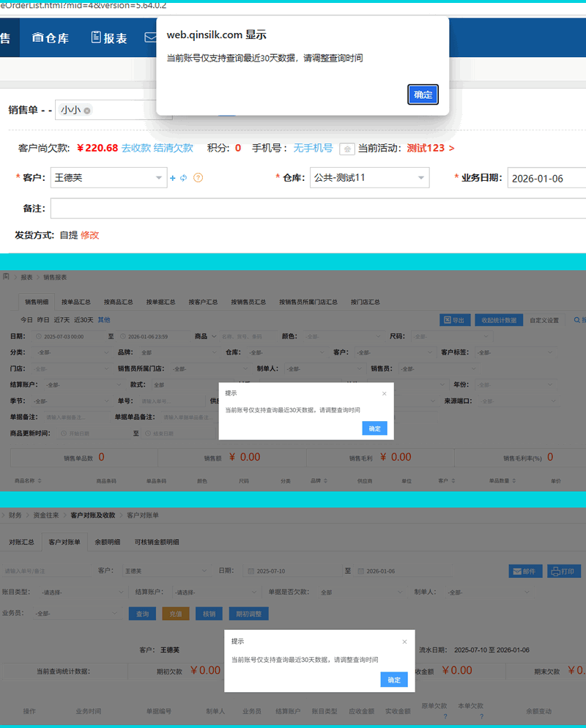Expand the 仓库 dropdown showing 公共-测试11
586x728 pixels.
pos(421,178)
